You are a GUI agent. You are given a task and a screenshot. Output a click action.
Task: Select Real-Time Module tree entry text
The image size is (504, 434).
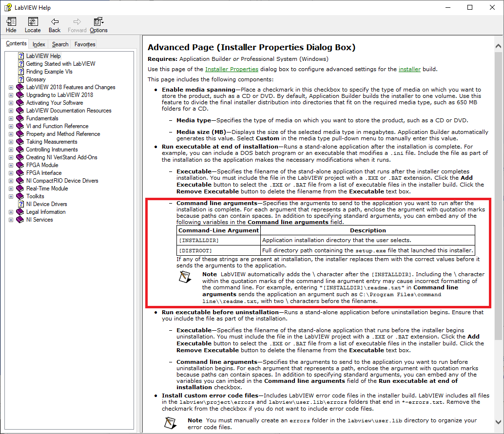coord(47,189)
